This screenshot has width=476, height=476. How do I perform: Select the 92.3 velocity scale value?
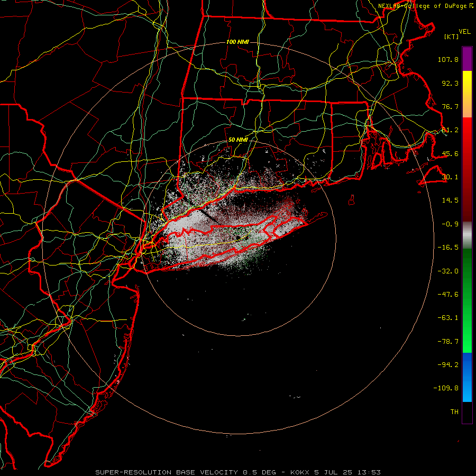[x=450, y=83]
